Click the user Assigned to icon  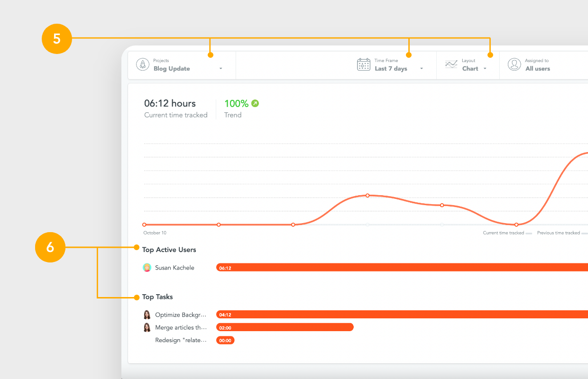pos(514,64)
